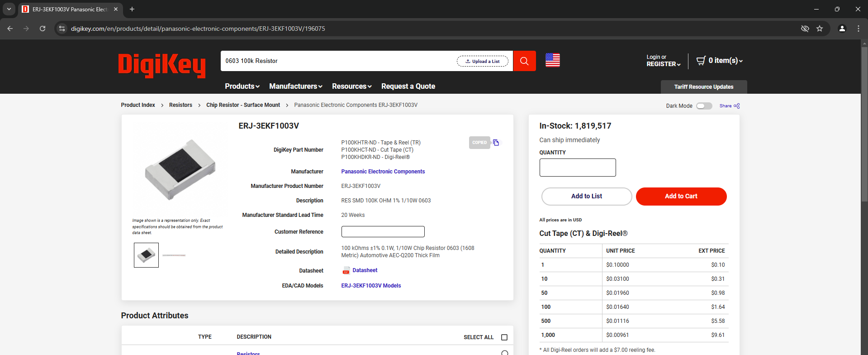
Task: Click P100KHTR-ND - Tape & Reel (TR)
Action: 381,143
